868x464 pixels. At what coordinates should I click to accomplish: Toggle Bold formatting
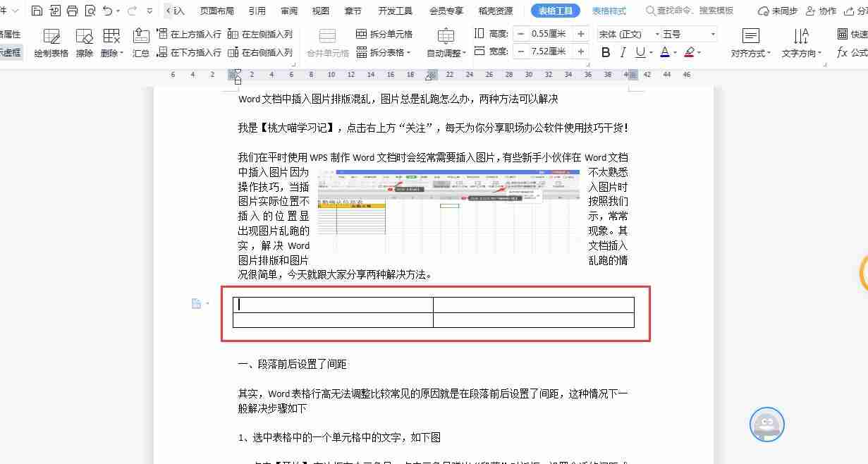[x=605, y=52]
